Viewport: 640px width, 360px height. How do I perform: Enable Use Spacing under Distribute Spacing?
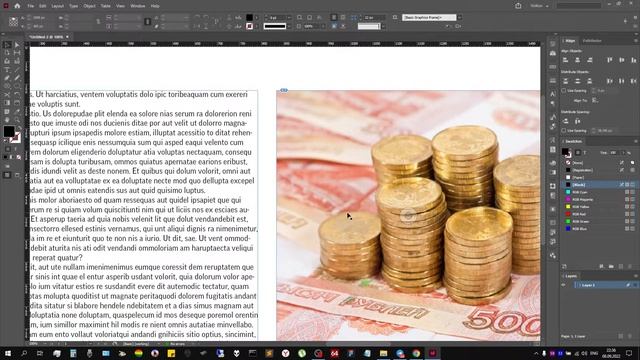(564, 131)
